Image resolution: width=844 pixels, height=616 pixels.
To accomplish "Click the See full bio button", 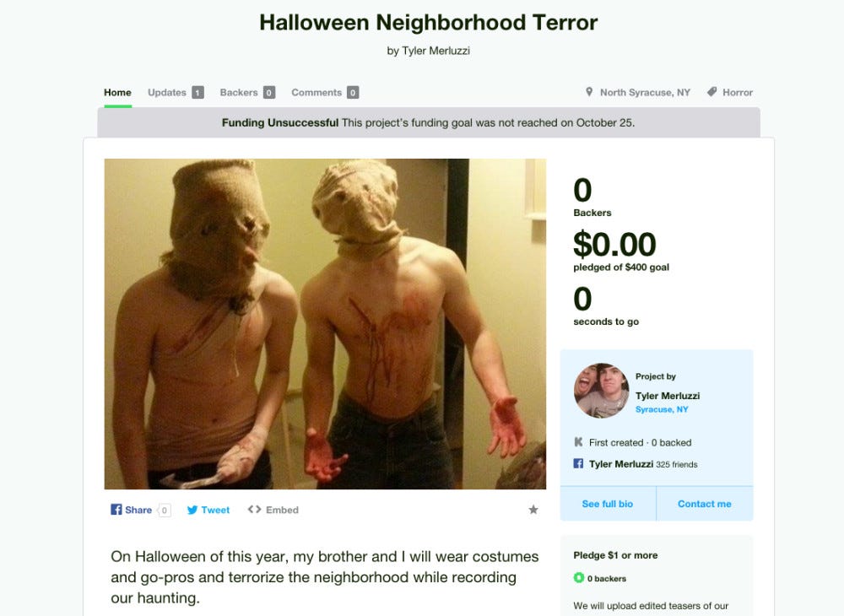I will point(608,504).
